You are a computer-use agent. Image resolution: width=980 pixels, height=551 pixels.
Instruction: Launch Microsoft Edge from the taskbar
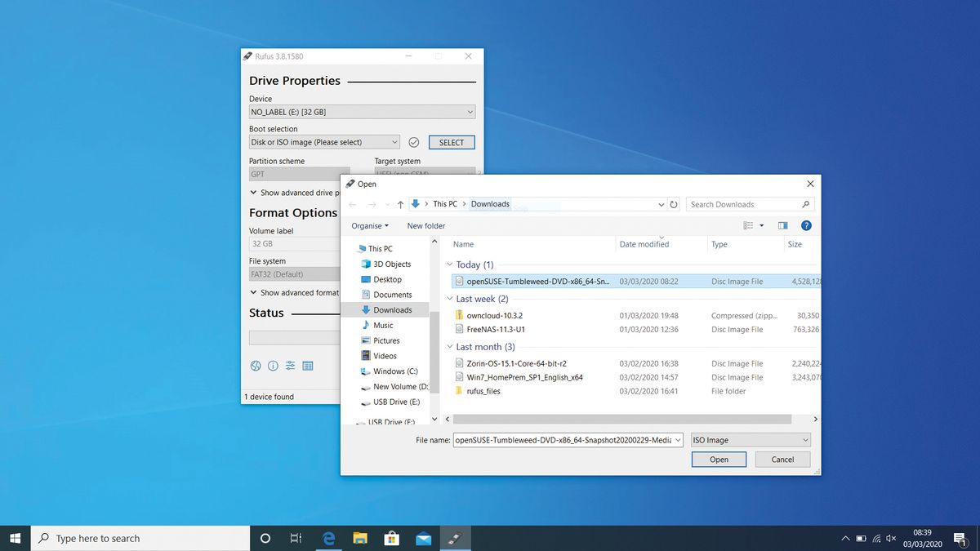(328, 538)
